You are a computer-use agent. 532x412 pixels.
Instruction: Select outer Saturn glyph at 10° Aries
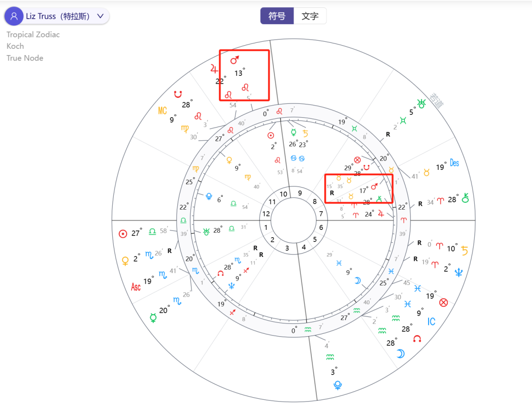(x=465, y=250)
